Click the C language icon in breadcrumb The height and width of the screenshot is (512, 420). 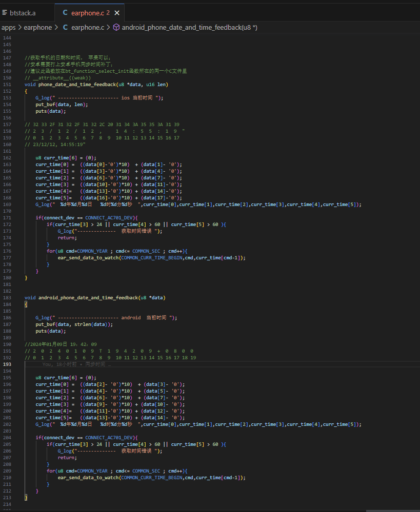pyautogui.click(x=65, y=28)
